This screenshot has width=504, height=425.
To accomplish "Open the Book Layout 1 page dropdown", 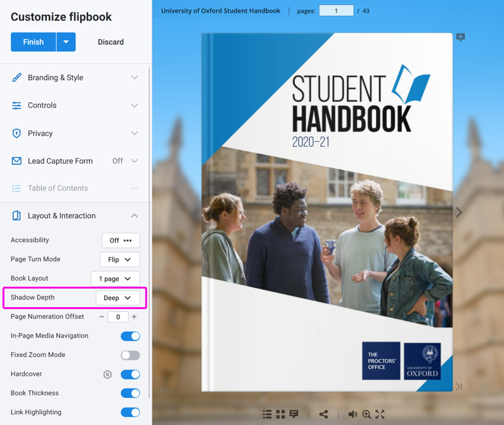I will tap(115, 279).
